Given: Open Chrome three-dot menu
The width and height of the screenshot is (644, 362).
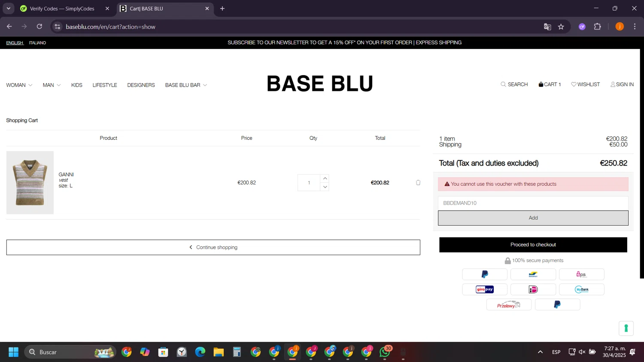Looking at the screenshot, I should [635, 27].
